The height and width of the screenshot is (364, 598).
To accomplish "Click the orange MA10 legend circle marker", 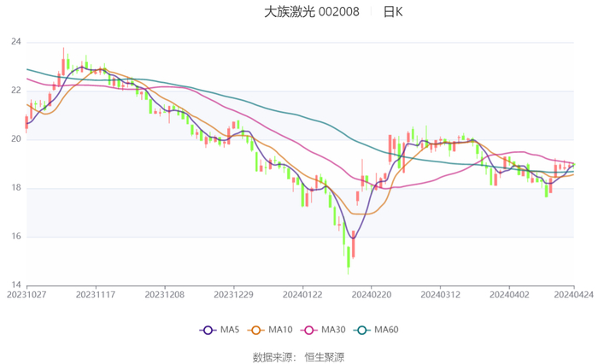I will [255, 330].
